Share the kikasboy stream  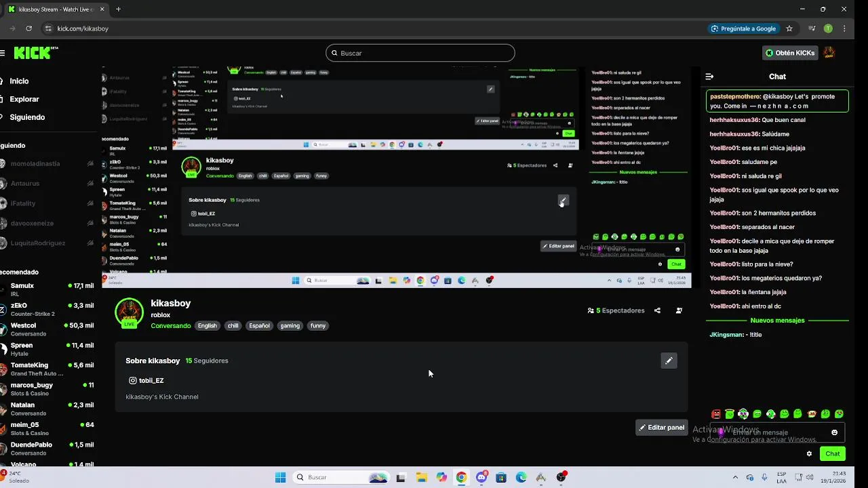pyautogui.click(x=657, y=310)
